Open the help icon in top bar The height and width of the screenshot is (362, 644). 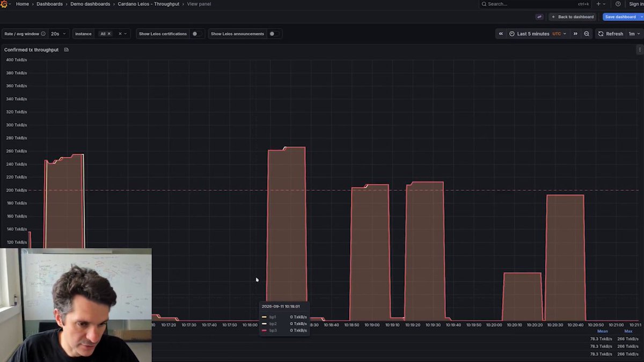618,4
